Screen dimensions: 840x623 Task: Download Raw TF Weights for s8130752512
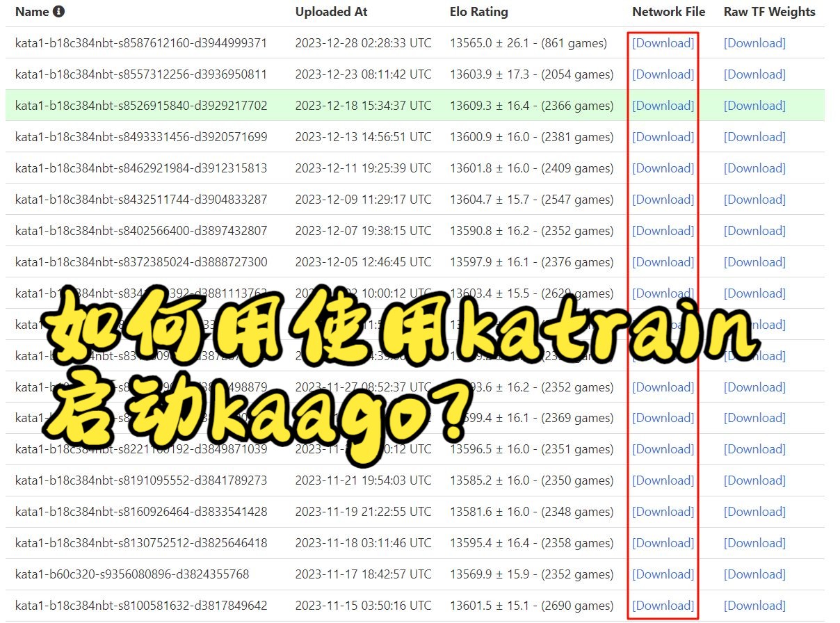pos(754,542)
